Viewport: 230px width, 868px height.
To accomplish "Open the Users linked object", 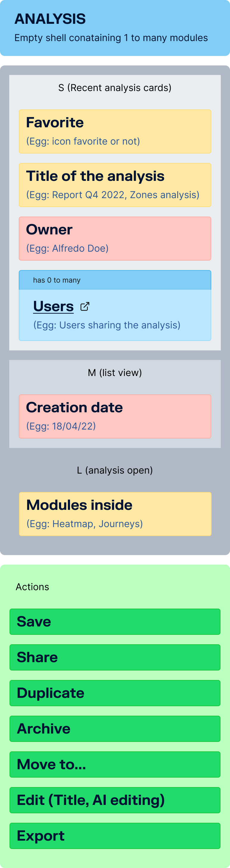I will click(53, 306).
